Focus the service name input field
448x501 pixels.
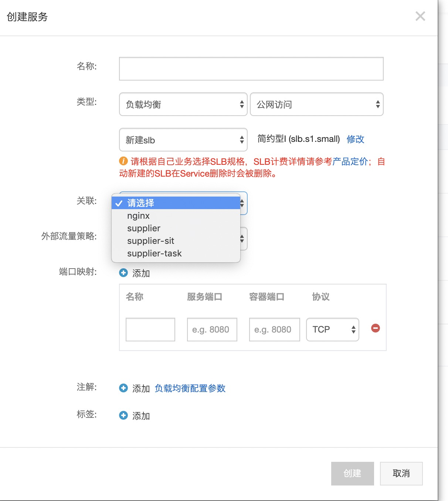(x=251, y=69)
